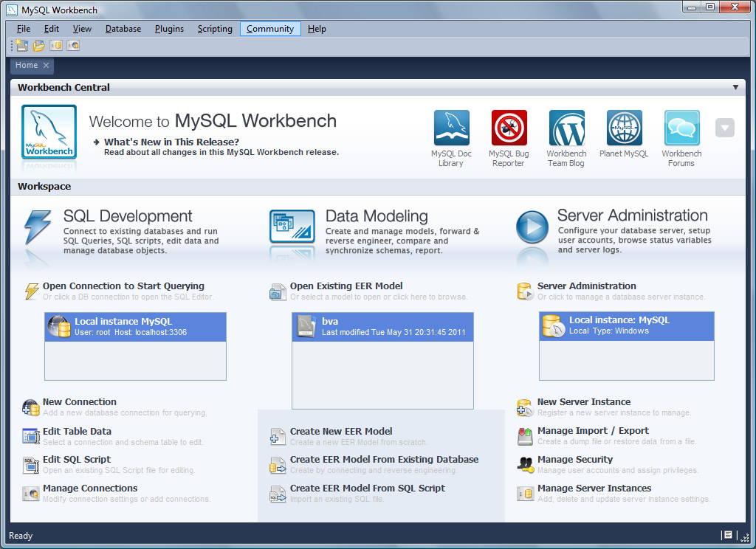
Task: Click the Edit SQL Script icon
Action: tap(31, 465)
